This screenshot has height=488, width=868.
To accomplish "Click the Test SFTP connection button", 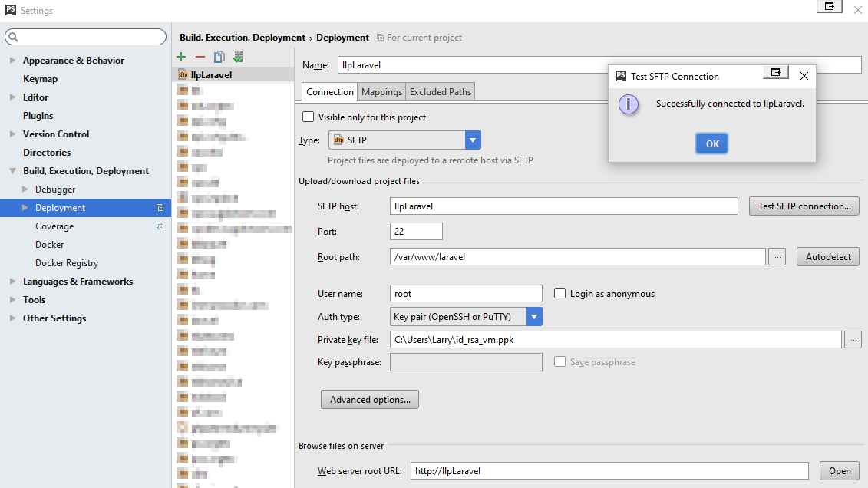I will pyautogui.click(x=804, y=206).
